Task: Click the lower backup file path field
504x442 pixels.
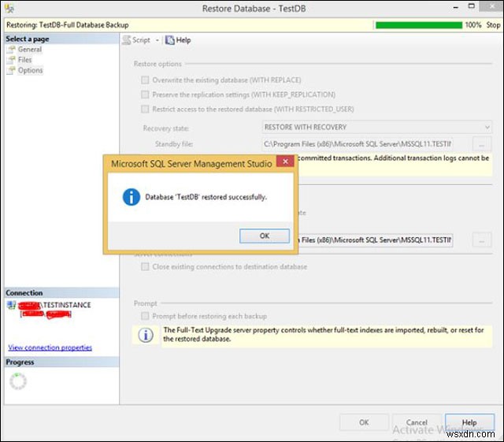Action: point(376,240)
